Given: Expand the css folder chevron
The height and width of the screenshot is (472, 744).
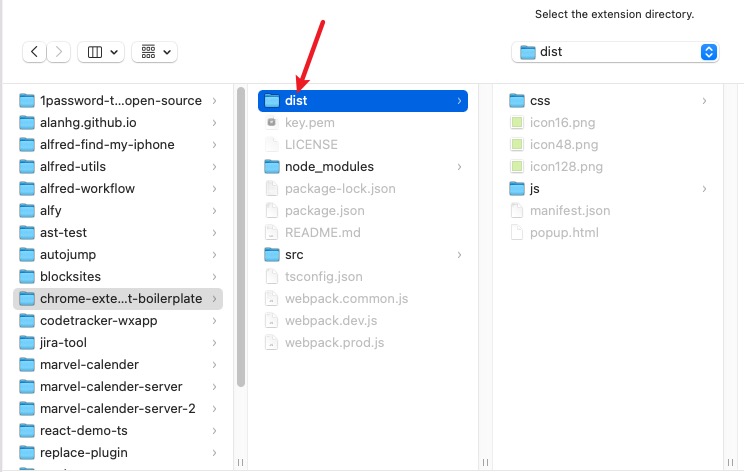Looking at the screenshot, I should [x=705, y=101].
